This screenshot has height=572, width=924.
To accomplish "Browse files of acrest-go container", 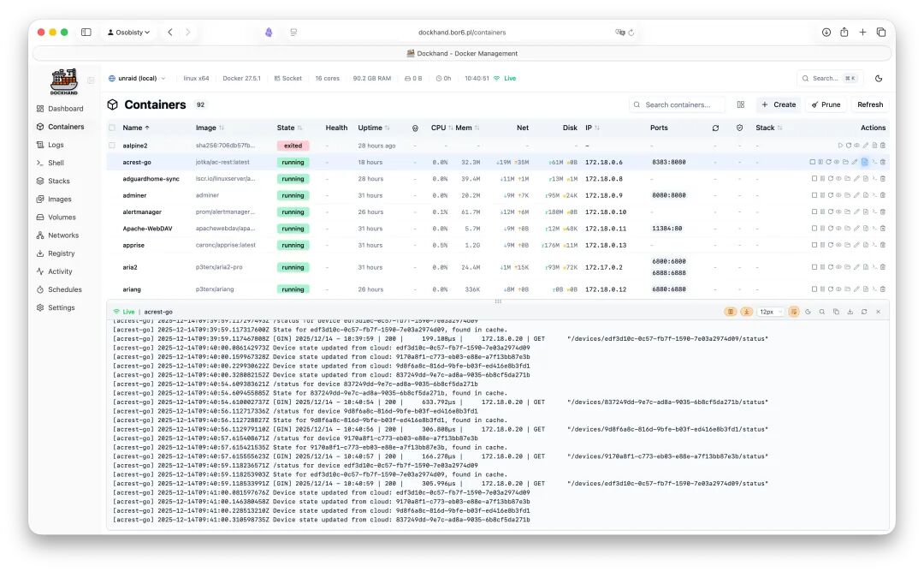I will click(845, 162).
